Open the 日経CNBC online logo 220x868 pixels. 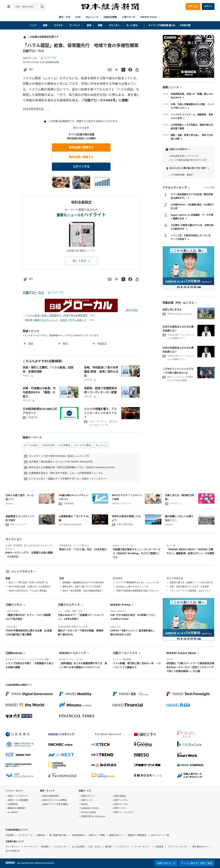60,744
